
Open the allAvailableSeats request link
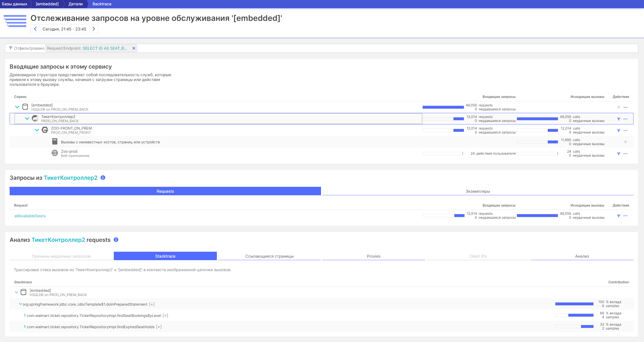pyautogui.click(x=30, y=216)
